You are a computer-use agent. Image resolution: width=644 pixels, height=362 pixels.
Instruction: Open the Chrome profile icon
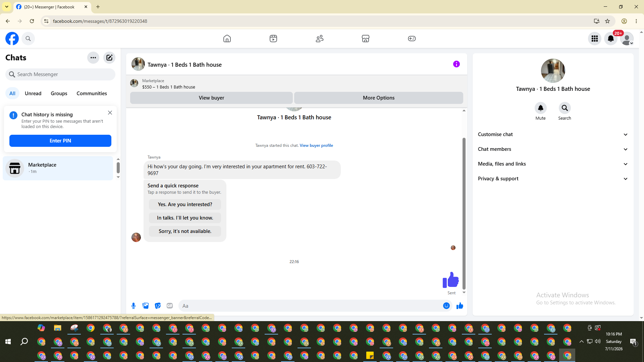click(624, 21)
